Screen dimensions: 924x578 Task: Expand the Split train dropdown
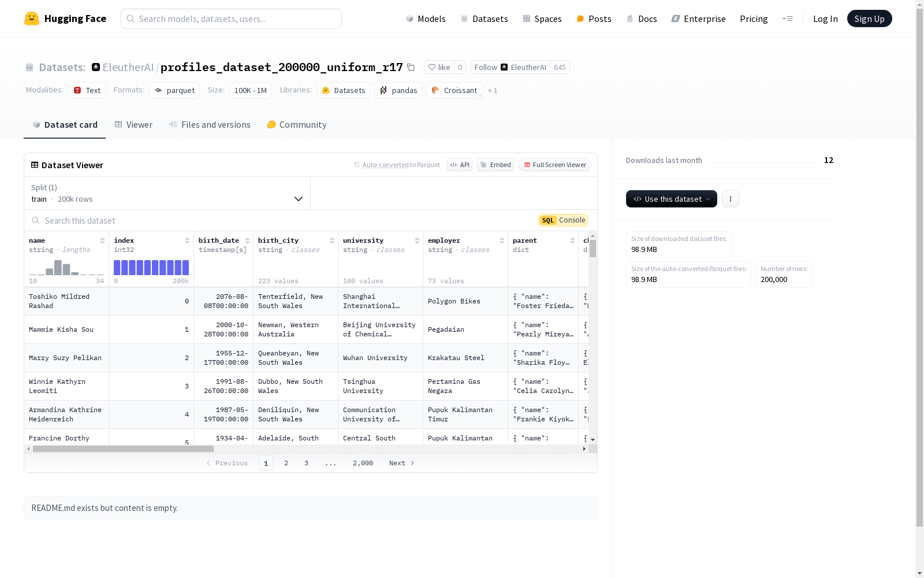[x=167, y=193]
